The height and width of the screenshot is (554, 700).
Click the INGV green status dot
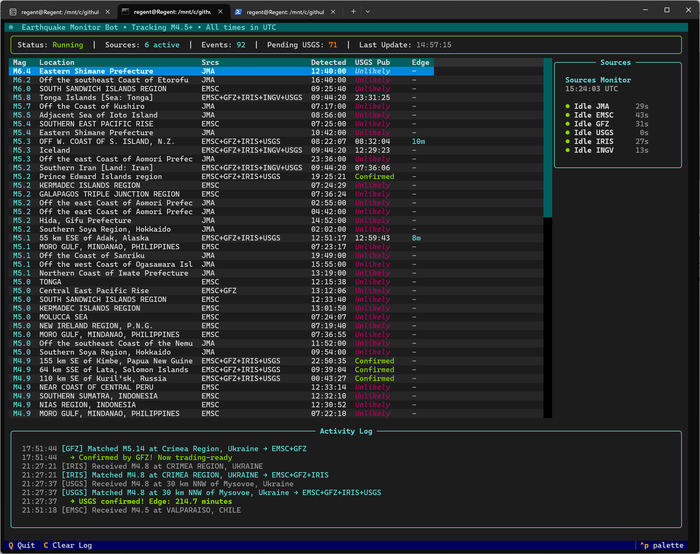(568, 150)
